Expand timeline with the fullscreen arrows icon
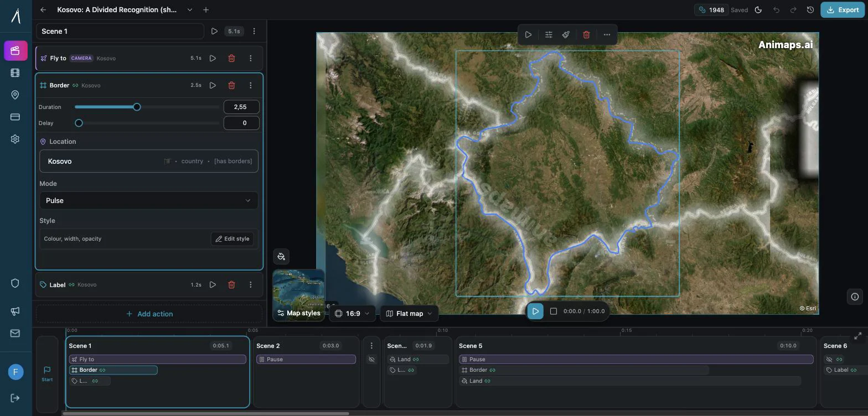This screenshot has width=868, height=416. click(x=858, y=336)
